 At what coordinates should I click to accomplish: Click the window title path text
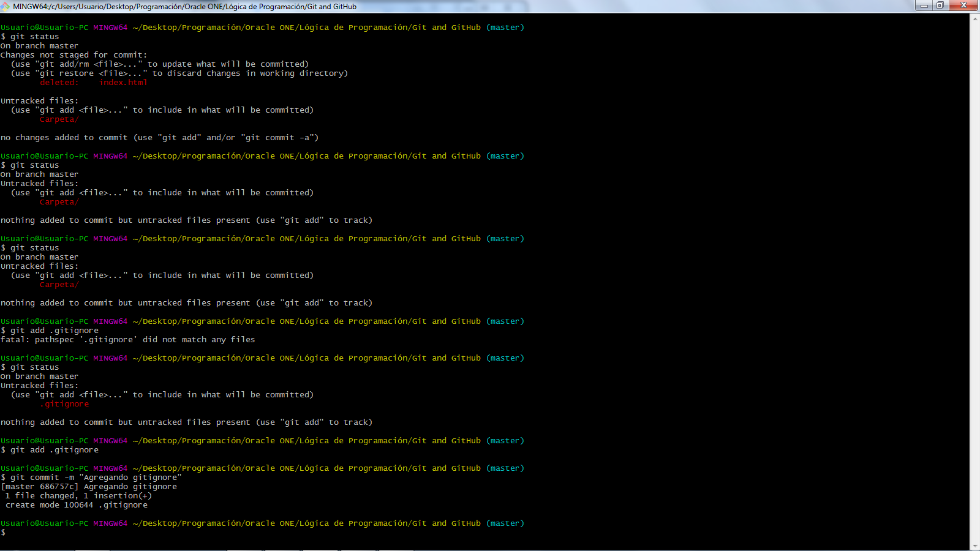tap(184, 7)
